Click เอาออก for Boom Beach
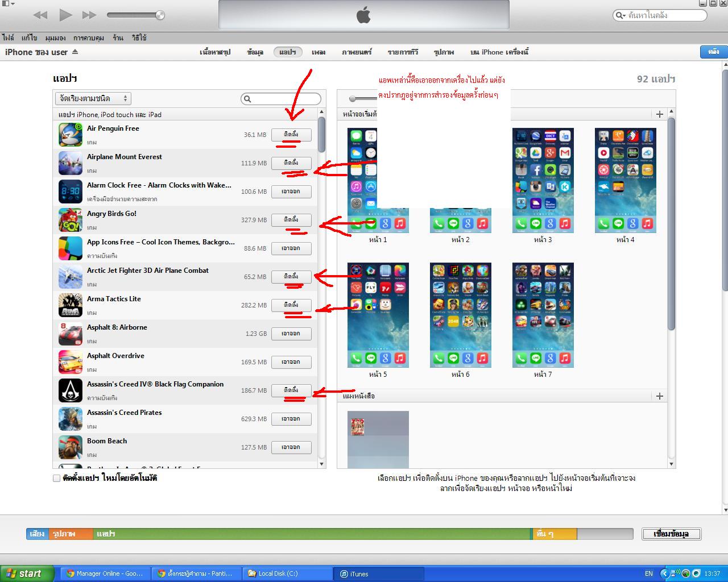728x582 pixels. [x=291, y=447]
